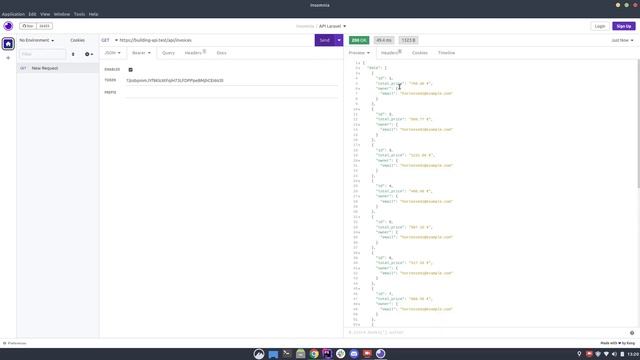Open the GET method dropdown
This screenshot has width=640, height=360.
point(109,40)
